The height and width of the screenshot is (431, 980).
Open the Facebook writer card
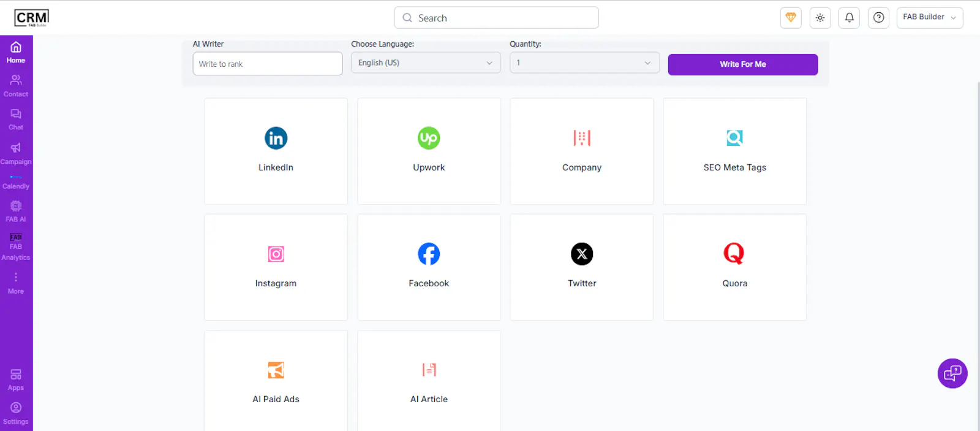click(429, 267)
